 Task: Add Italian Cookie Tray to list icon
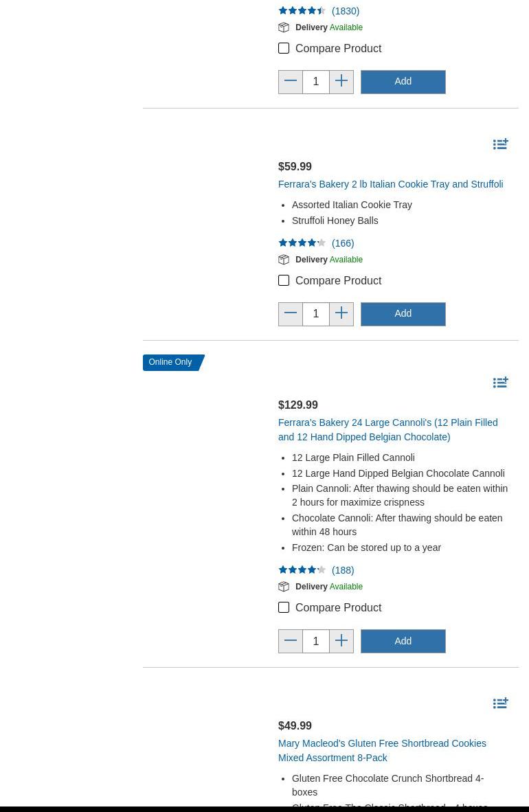coord(500,144)
